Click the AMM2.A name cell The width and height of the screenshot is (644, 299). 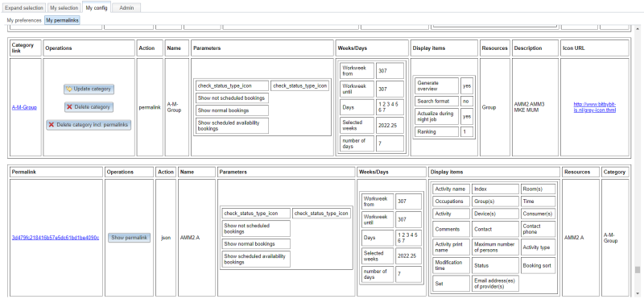click(x=196, y=238)
